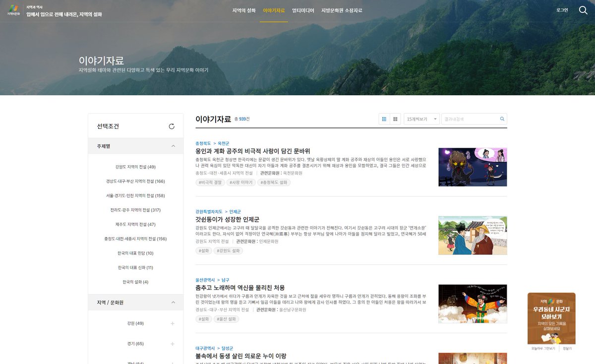Click 오늘하루 그만보기 under the banner
595x364 pixels.
click(543, 349)
